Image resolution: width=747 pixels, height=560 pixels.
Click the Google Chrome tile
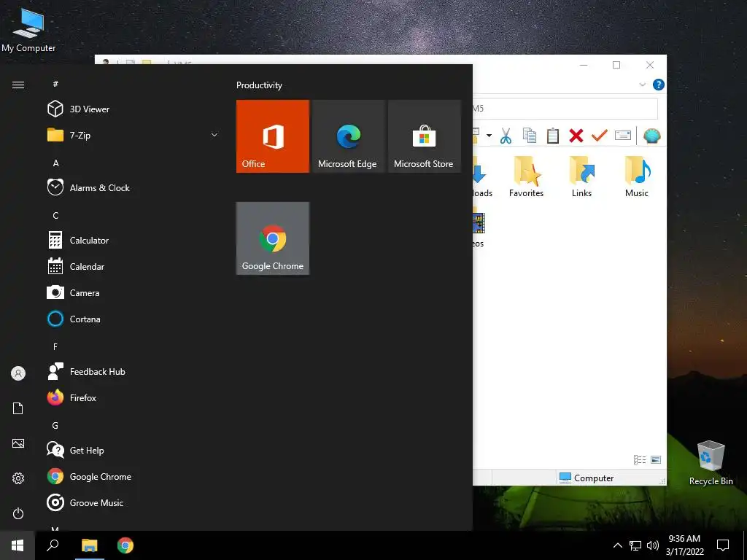pyautogui.click(x=273, y=238)
